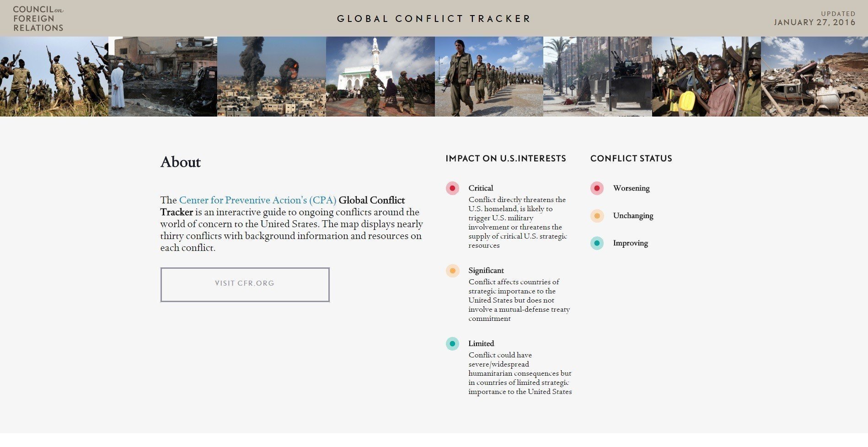Open the man in white robe photo
Viewport: 868px width, 447px height.
click(163, 76)
